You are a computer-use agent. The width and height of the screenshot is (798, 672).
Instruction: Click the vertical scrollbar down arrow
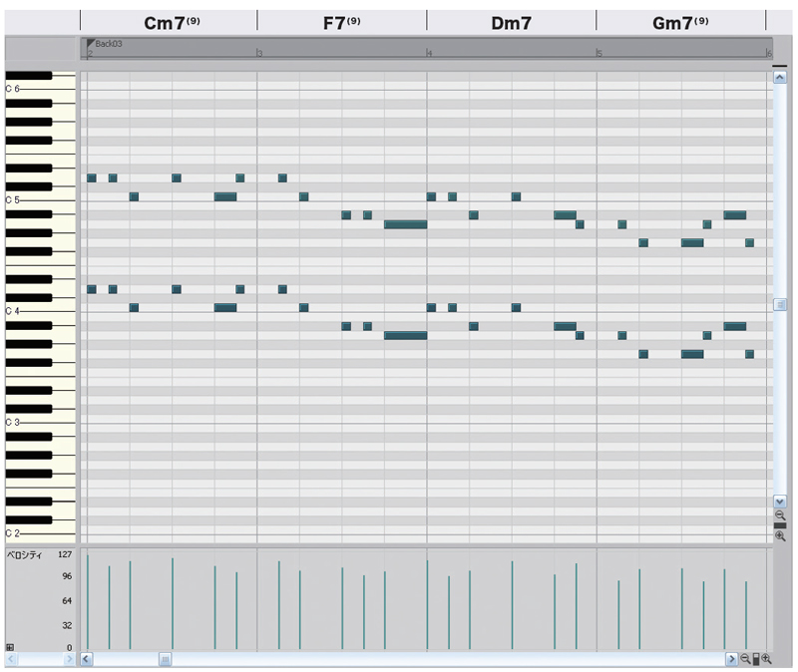[x=779, y=502]
